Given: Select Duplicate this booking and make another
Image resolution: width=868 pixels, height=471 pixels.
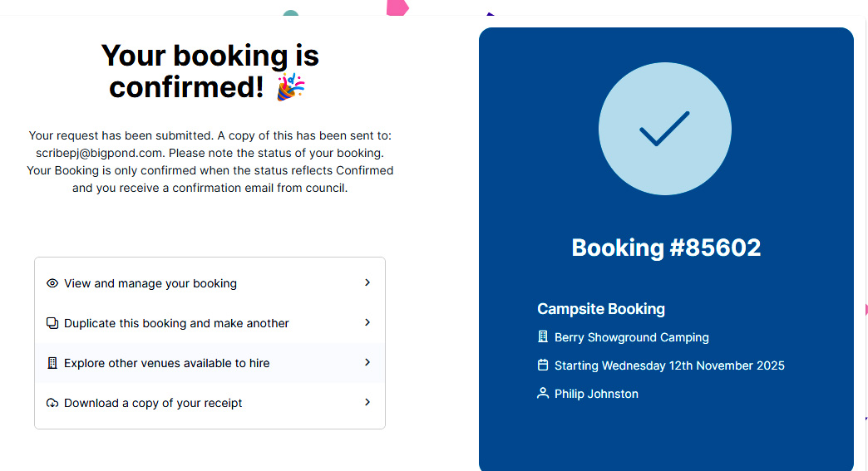Looking at the screenshot, I should pos(210,323).
